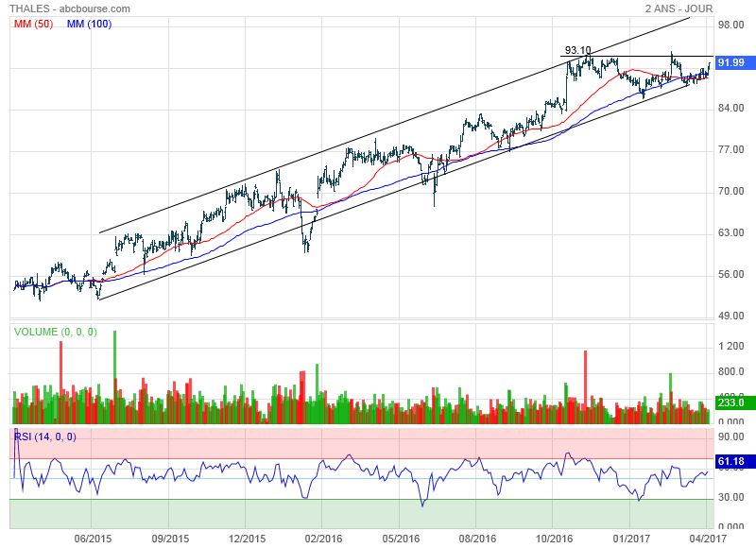The image size is (756, 548).
Task: Select the 12/2015 date on the time axis
Action: pos(247,539)
